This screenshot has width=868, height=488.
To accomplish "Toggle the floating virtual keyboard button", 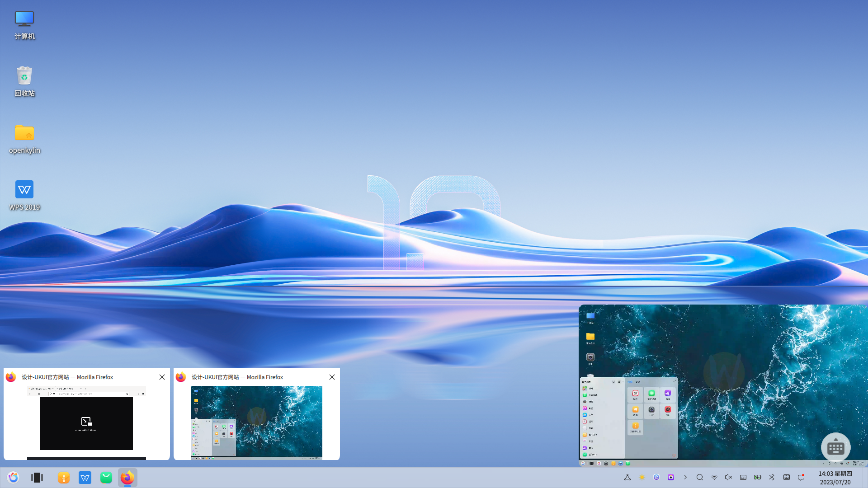I will click(x=835, y=447).
